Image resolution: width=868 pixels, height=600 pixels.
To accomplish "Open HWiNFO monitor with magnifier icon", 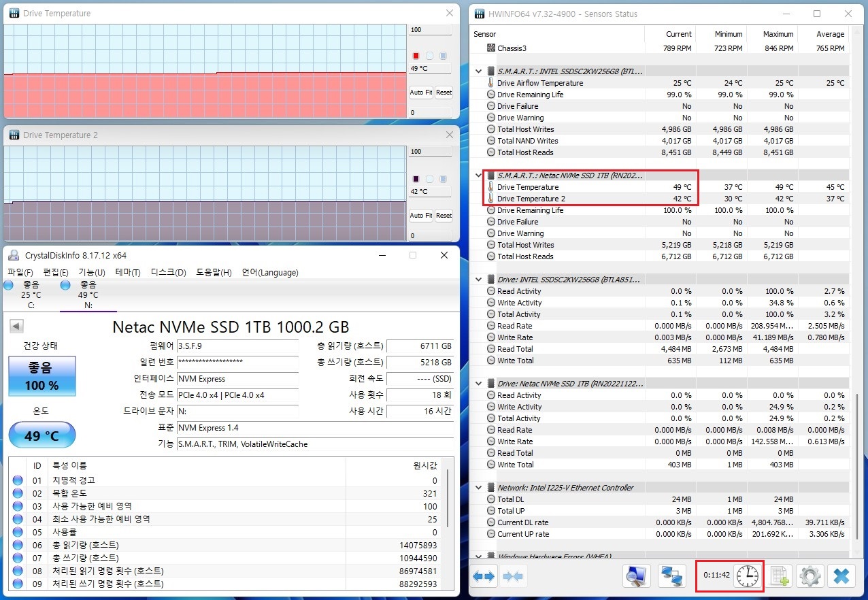I will (x=637, y=576).
